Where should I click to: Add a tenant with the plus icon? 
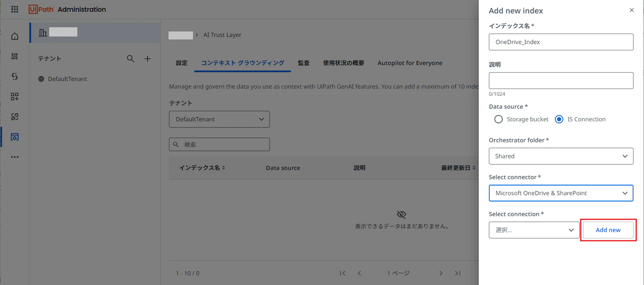coord(148,59)
